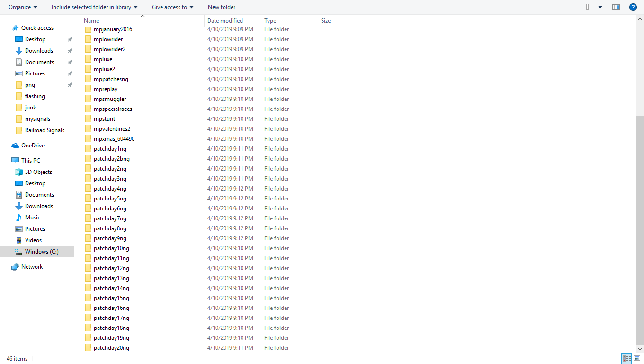Switch to Details view in status bar
This screenshot has height=364, width=644.
pos(626,358)
